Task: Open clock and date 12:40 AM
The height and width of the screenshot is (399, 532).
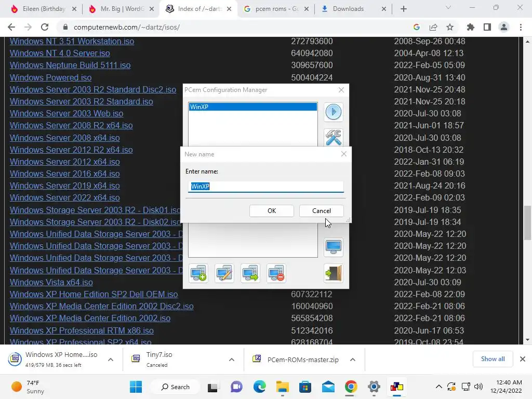Action: 506,387
